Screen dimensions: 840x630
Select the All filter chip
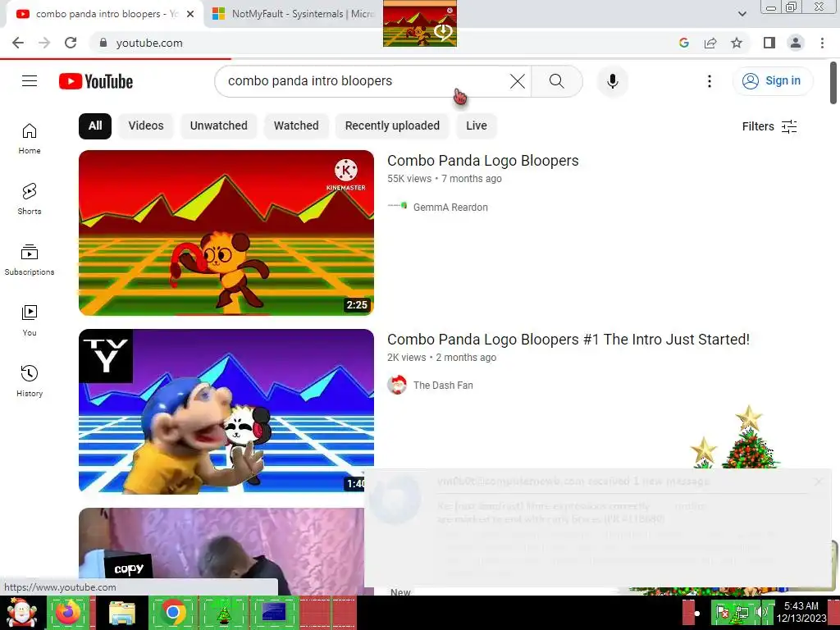(95, 126)
